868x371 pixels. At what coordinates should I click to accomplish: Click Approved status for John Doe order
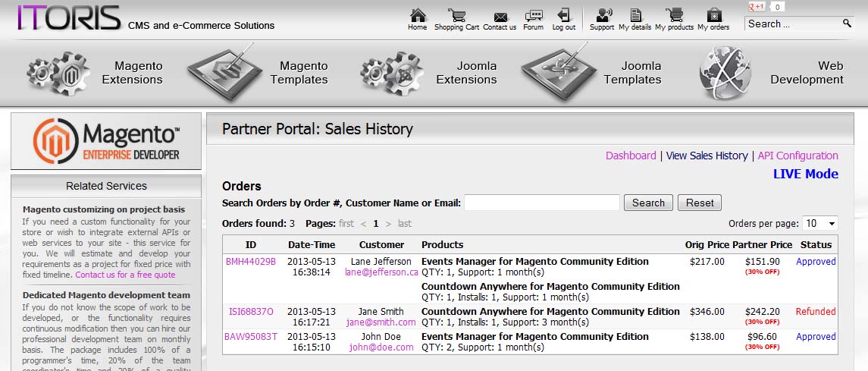point(816,337)
